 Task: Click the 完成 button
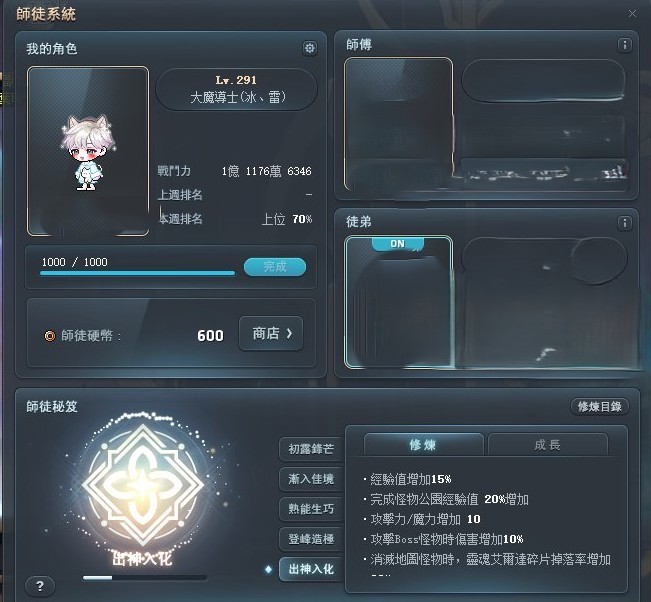click(275, 267)
